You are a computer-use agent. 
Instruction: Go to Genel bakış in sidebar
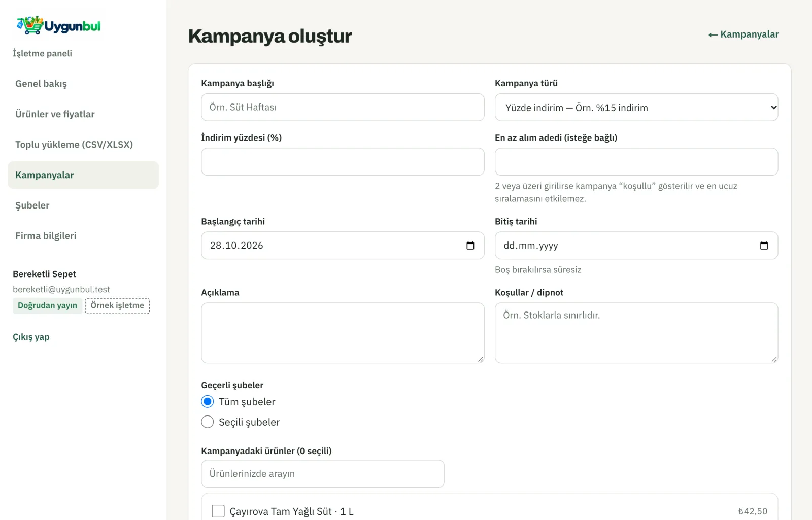pos(83,84)
